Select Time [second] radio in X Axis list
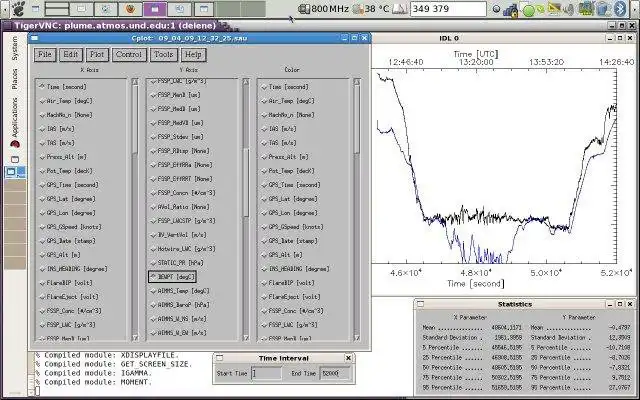Screen dimensions: 640x400 click(63, 87)
